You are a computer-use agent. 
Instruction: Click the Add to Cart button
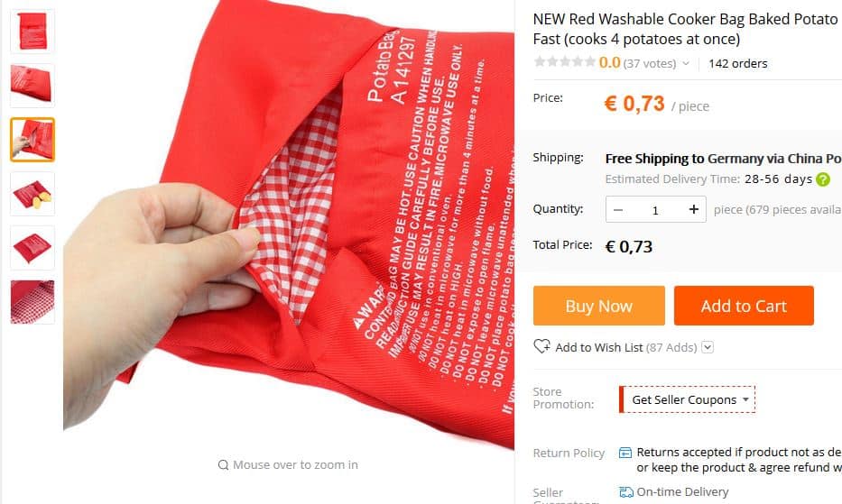744,306
